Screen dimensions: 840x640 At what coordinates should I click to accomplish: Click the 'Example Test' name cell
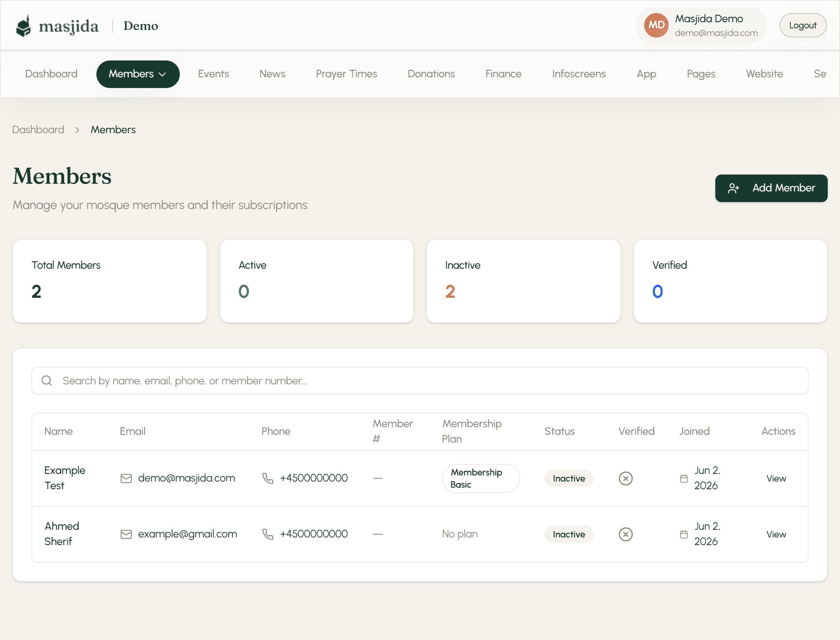click(x=65, y=478)
